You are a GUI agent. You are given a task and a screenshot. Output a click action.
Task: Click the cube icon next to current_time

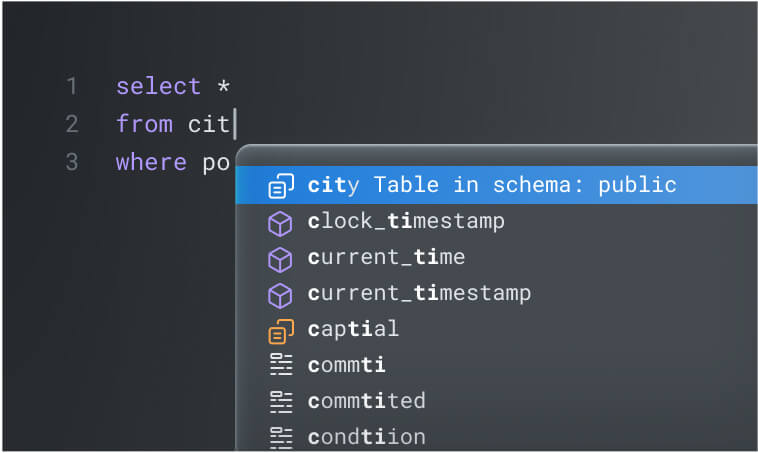tap(281, 258)
